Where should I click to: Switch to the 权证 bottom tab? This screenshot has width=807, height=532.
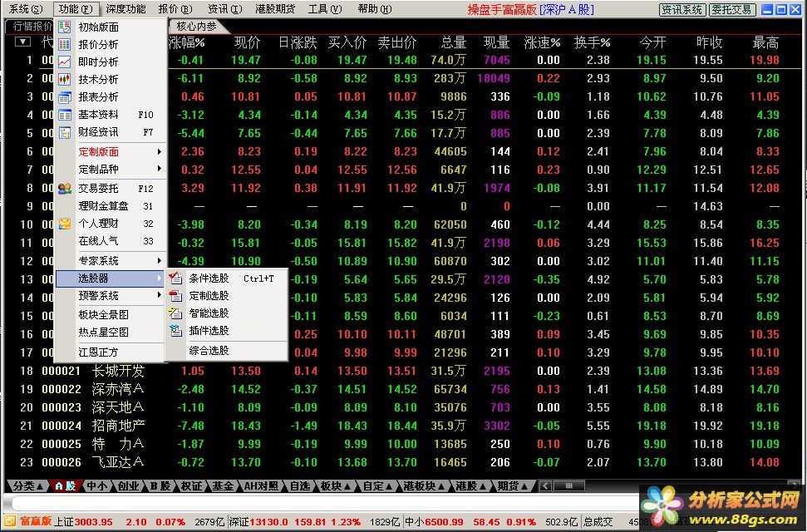tap(191, 485)
